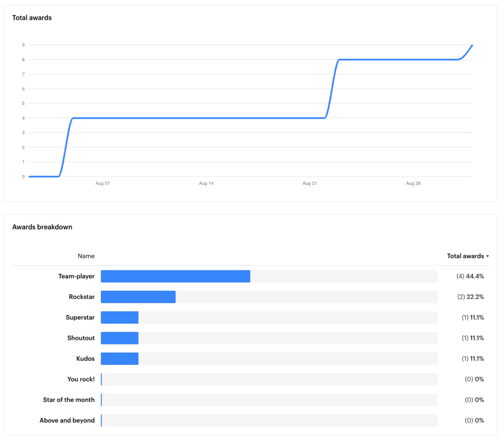Click the Name column header
504x442 pixels.
(x=86, y=256)
